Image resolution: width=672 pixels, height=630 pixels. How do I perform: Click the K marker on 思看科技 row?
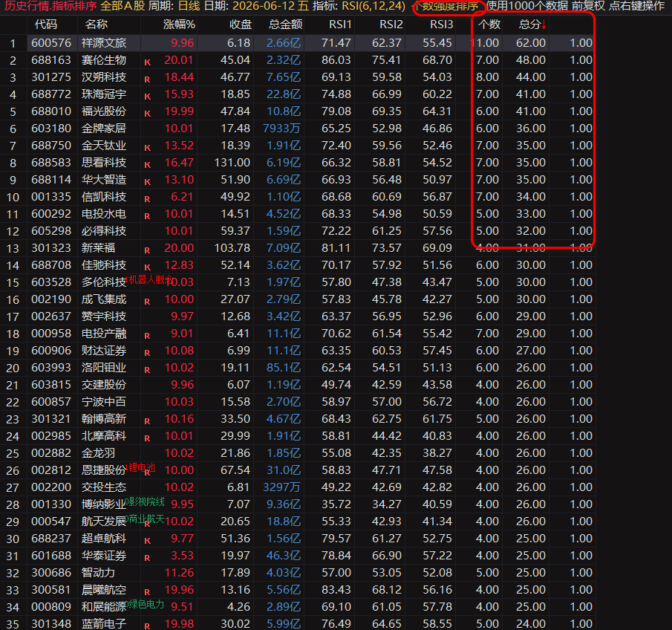[148, 165]
